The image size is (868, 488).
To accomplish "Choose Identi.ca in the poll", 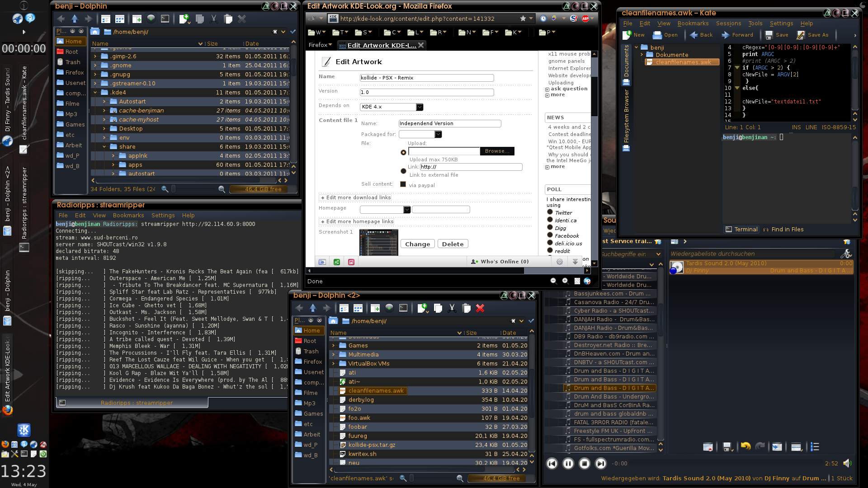I will click(550, 220).
